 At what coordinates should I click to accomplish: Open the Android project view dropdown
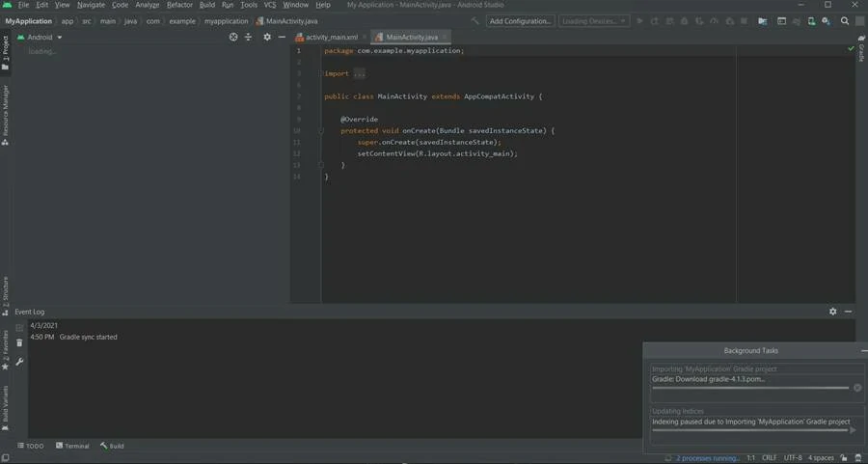44,37
